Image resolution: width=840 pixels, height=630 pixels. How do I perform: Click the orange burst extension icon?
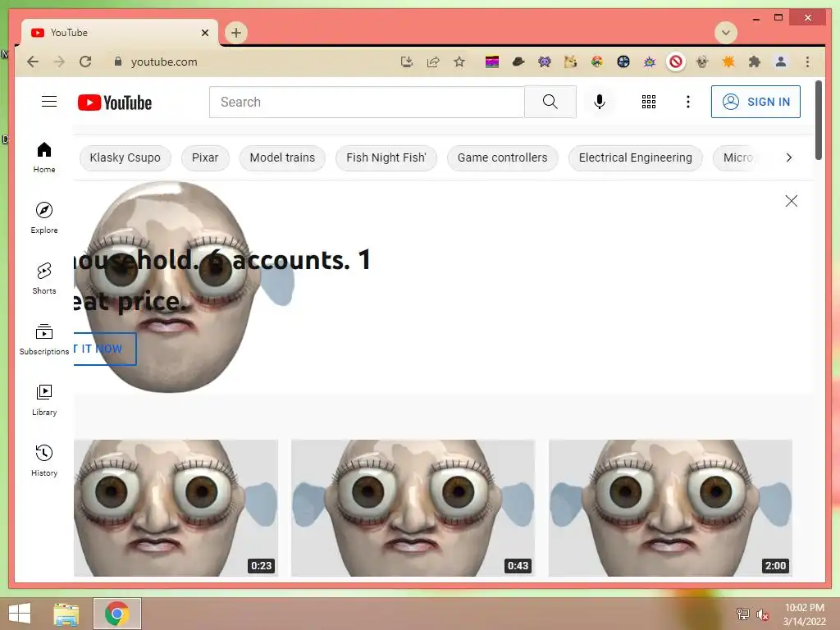pos(728,62)
